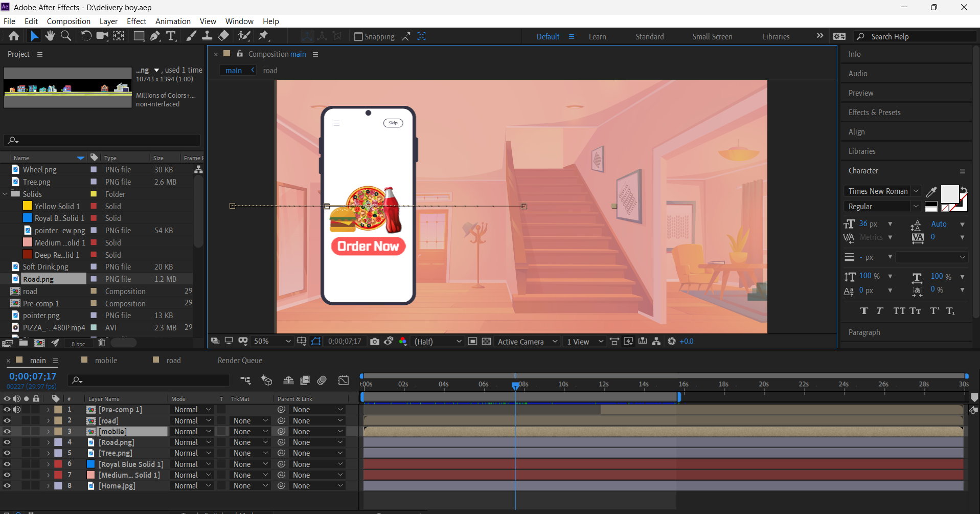Select the Puppet Pin tool

(263, 36)
